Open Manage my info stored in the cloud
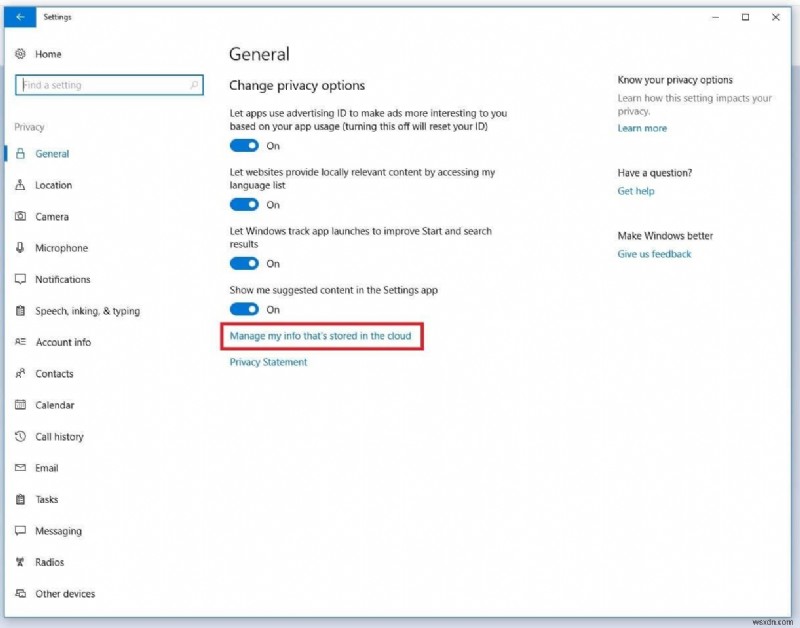 (x=321, y=337)
